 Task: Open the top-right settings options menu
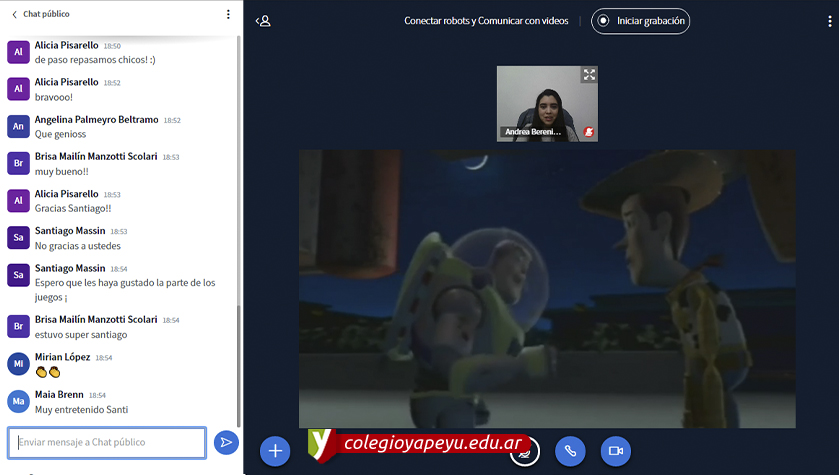pos(829,20)
